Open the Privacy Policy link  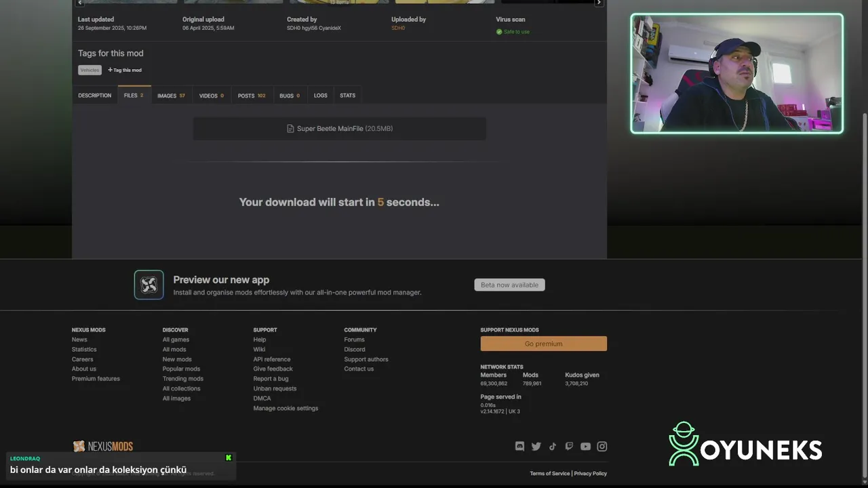click(591, 474)
